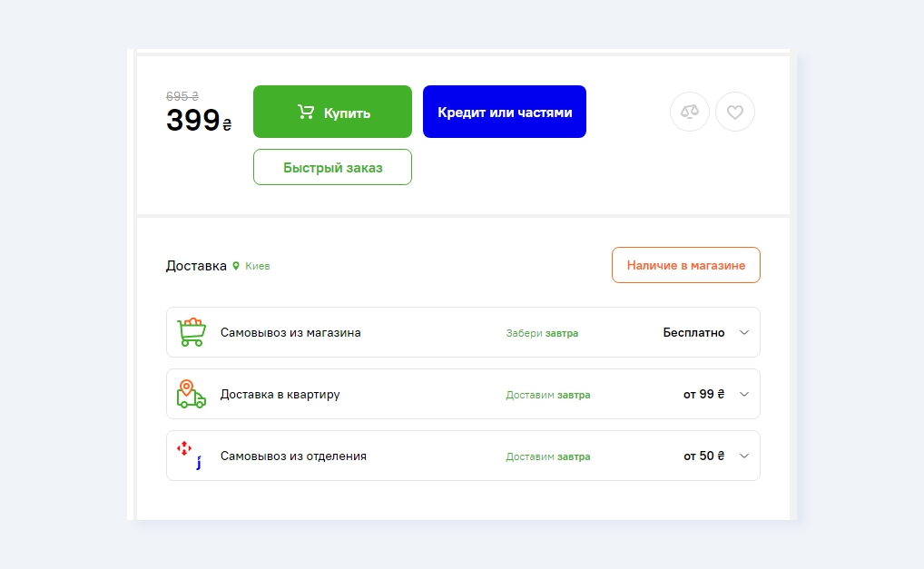Click the Доставка section heading
The width and height of the screenshot is (924, 569).
pos(196,266)
